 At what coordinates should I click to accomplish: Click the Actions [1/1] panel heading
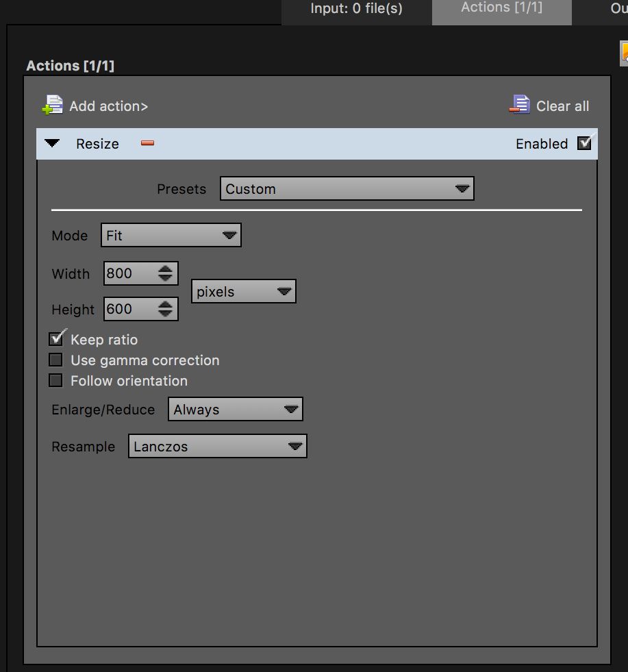coord(71,66)
